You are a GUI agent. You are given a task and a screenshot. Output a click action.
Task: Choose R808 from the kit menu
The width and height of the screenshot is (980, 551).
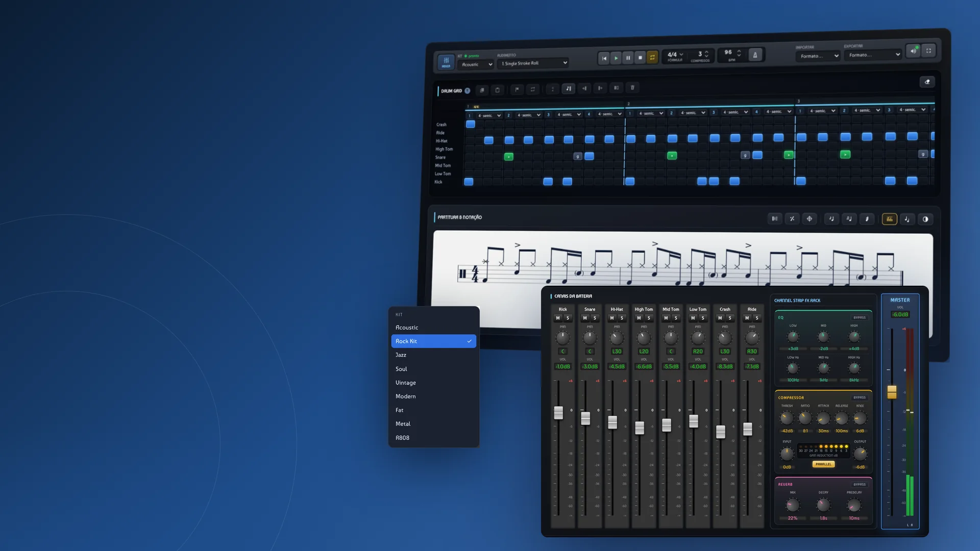433,438
